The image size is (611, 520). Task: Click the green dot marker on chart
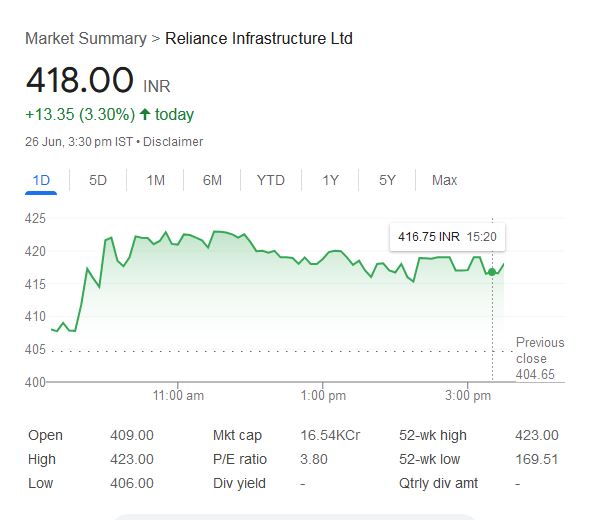click(x=492, y=271)
